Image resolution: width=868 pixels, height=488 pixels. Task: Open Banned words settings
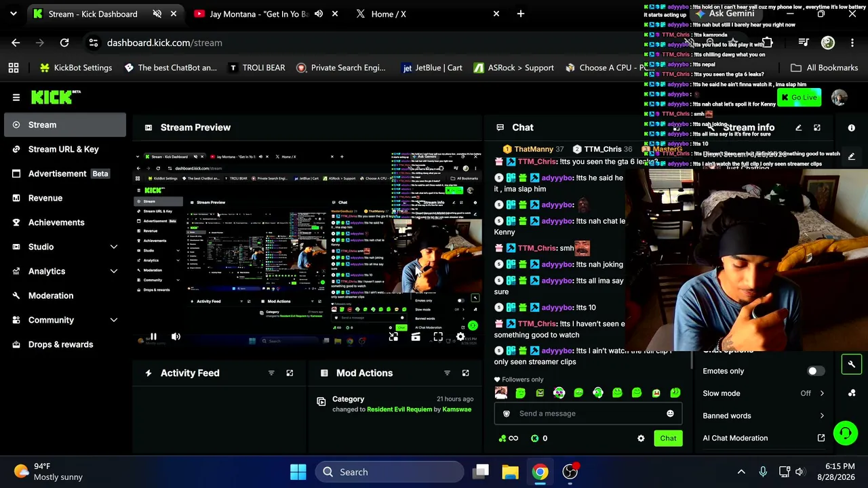click(764, 415)
